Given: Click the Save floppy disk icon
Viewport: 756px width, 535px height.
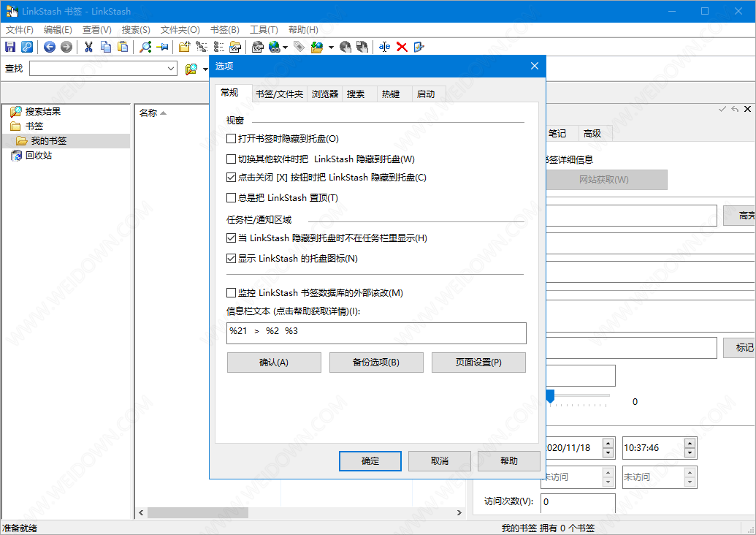Looking at the screenshot, I should (10, 47).
